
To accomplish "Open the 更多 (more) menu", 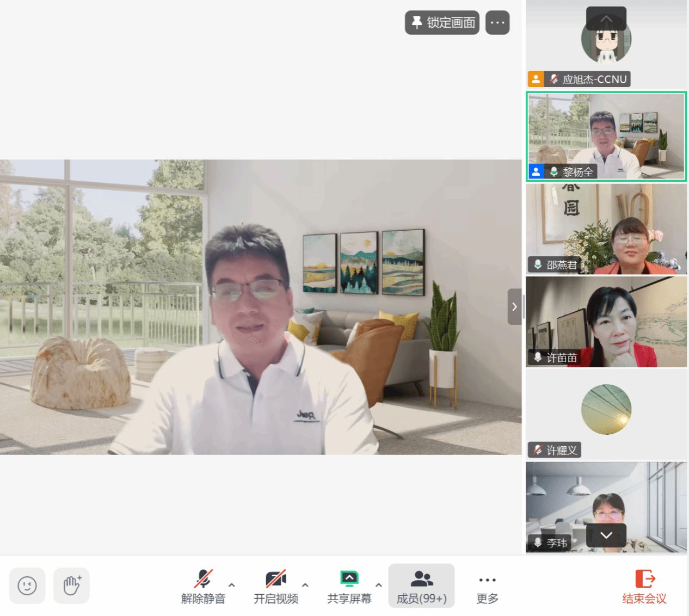I will 487,587.
